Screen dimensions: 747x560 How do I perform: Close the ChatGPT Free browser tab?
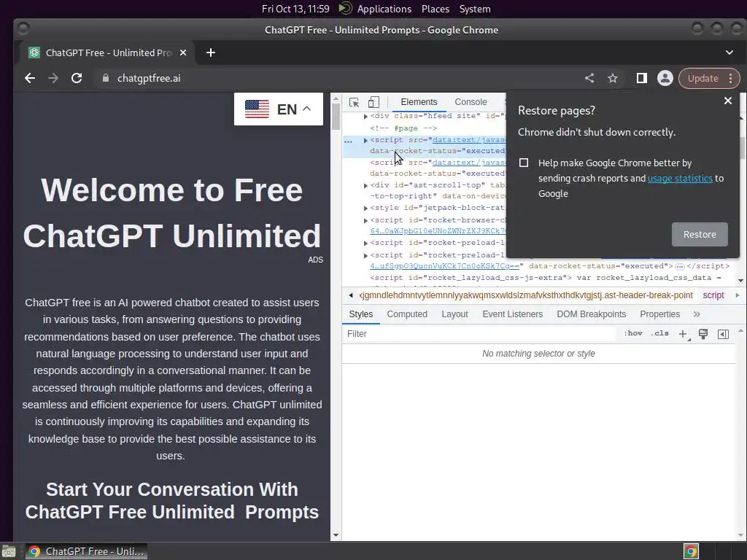183,52
